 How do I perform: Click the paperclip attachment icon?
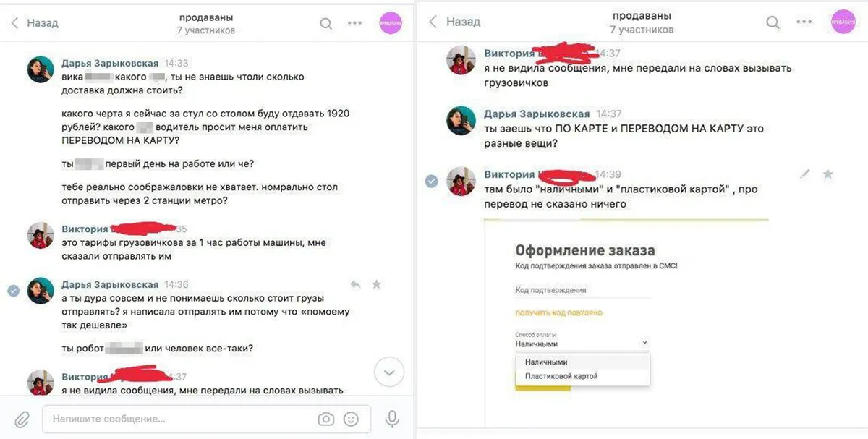[22, 418]
